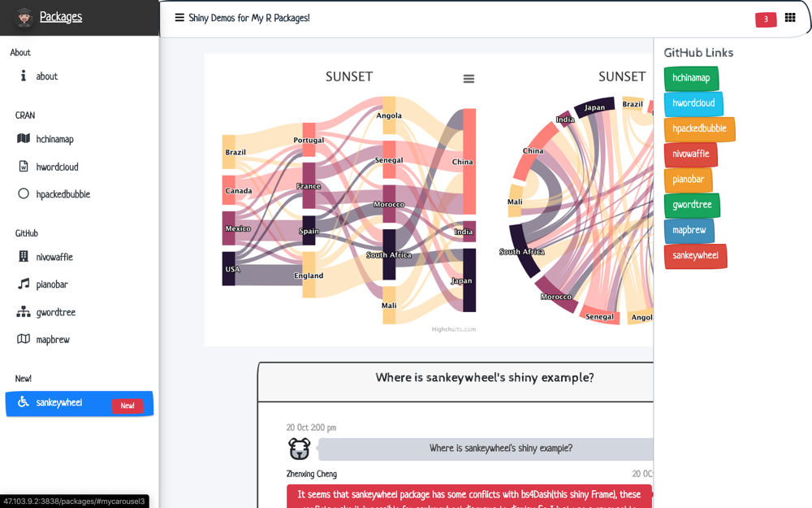This screenshot has height=508, width=812.
Task: Open hwordcloud document icon item
Action: pyautogui.click(x=24, y=167)
